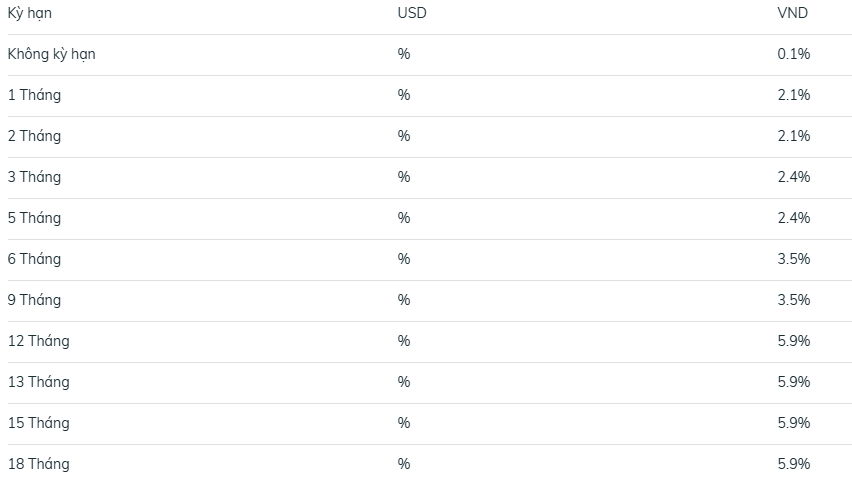This screenshot has width=852, height=485.
Task: Click the 0.1% VND rate value
Action: (x=793, y=54)
